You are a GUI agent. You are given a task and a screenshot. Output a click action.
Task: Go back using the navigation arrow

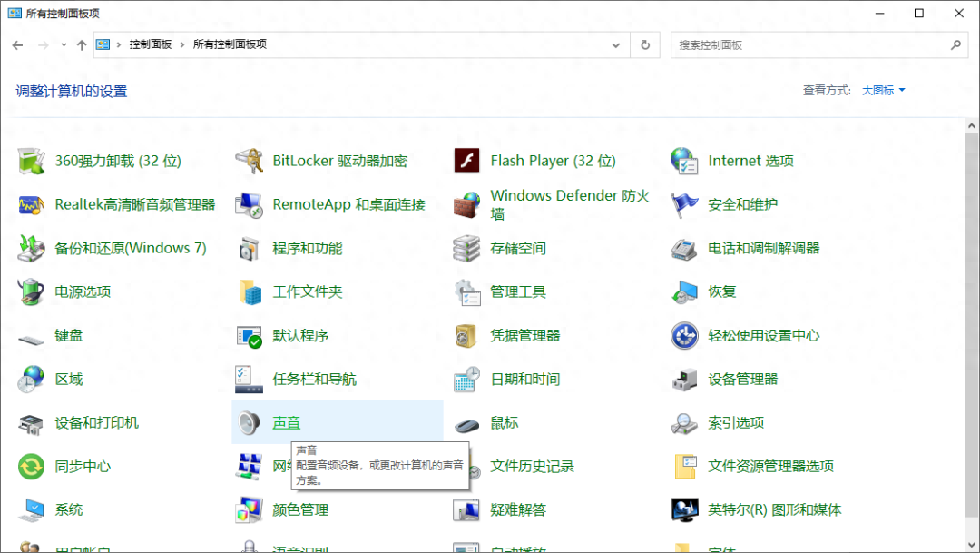(x=18, y=44)
